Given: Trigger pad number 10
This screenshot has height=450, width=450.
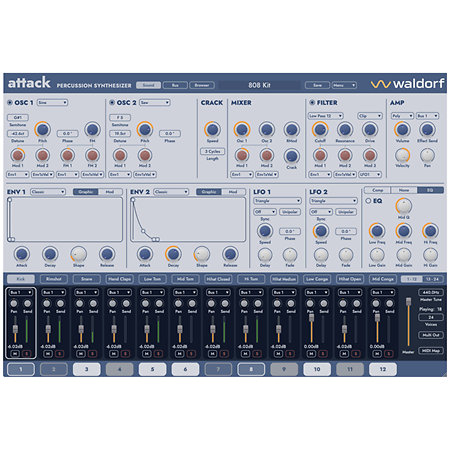Looking at the screenshot, I should 317,369.
